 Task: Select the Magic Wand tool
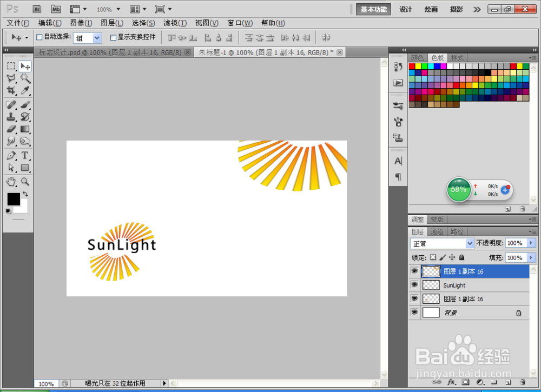25,78
